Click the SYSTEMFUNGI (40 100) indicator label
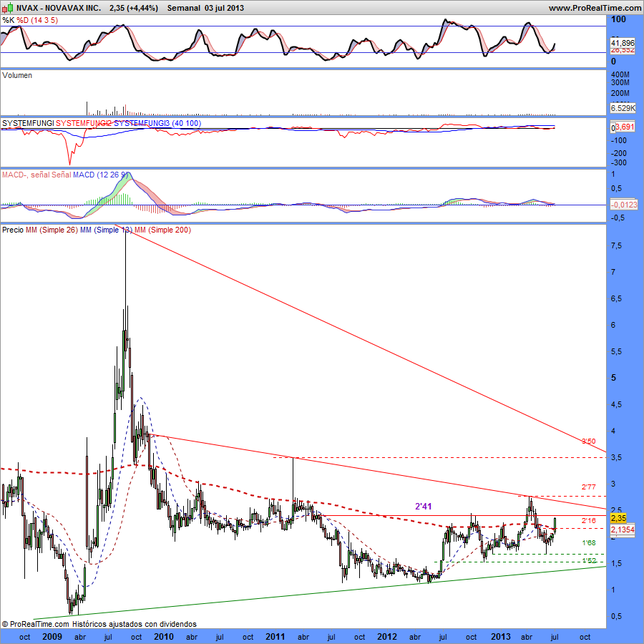 pos(102,124)
